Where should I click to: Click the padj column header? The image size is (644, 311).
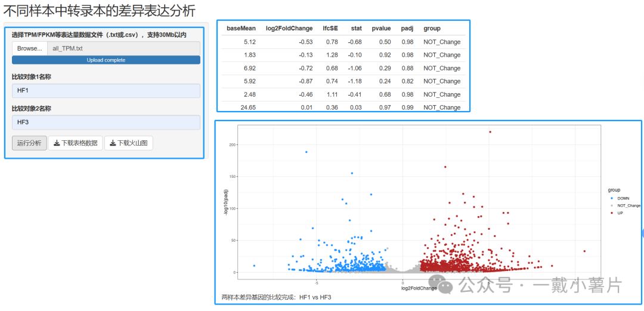click(407, 29)
